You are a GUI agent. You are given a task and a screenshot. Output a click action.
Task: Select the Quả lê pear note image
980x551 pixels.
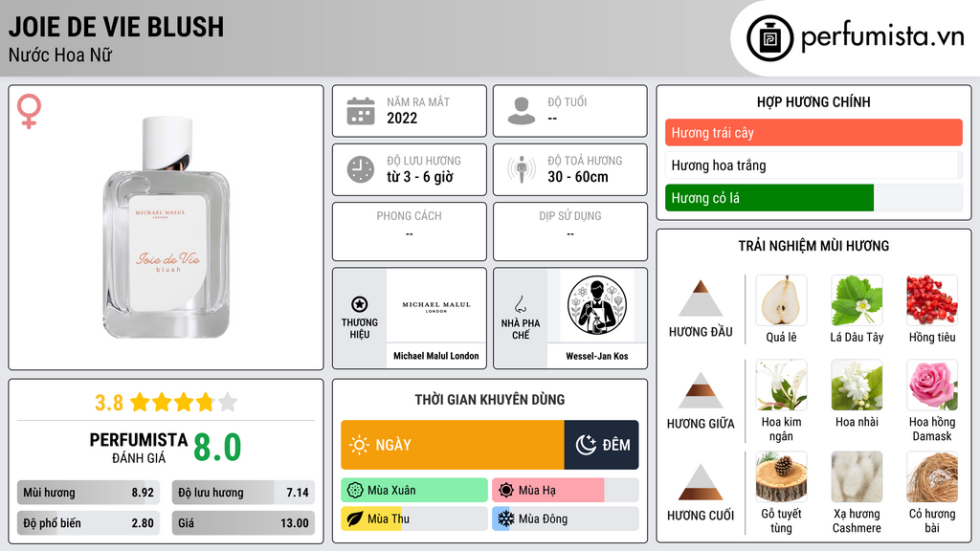(781, 300)
